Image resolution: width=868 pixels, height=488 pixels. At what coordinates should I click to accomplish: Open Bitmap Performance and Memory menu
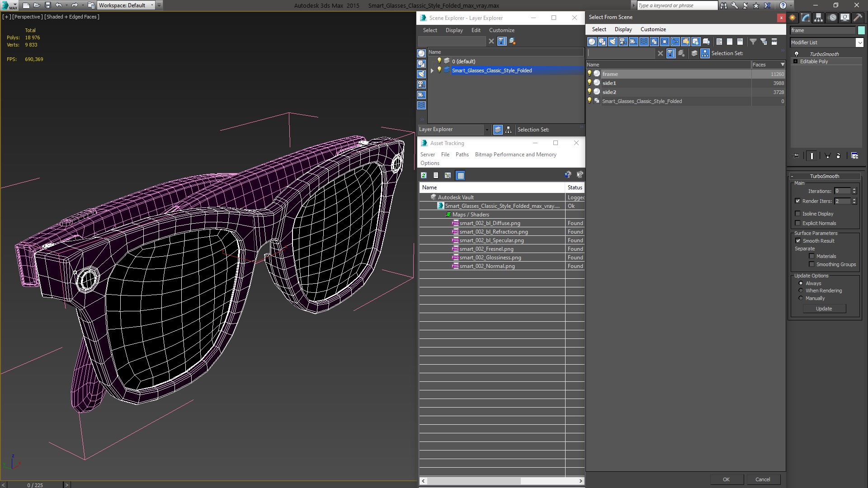point(515,155)
